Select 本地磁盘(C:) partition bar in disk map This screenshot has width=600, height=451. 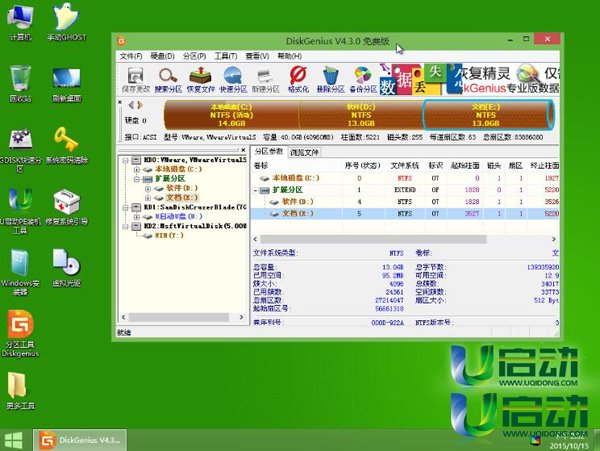[231, 115]
